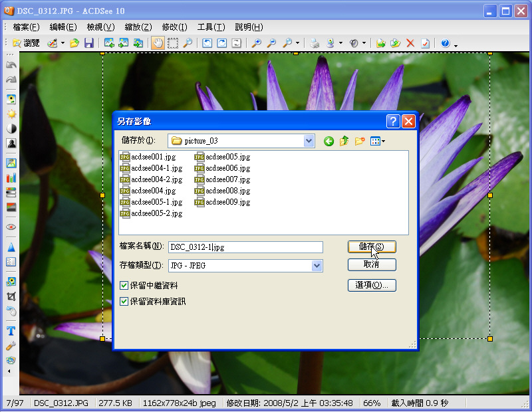Click the 儲存(S) save button

[372, 247]
